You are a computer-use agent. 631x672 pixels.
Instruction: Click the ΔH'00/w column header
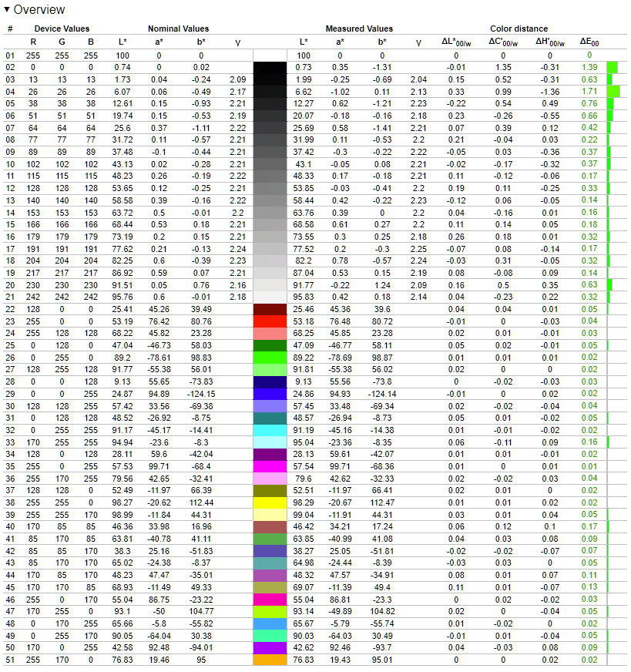549,42
